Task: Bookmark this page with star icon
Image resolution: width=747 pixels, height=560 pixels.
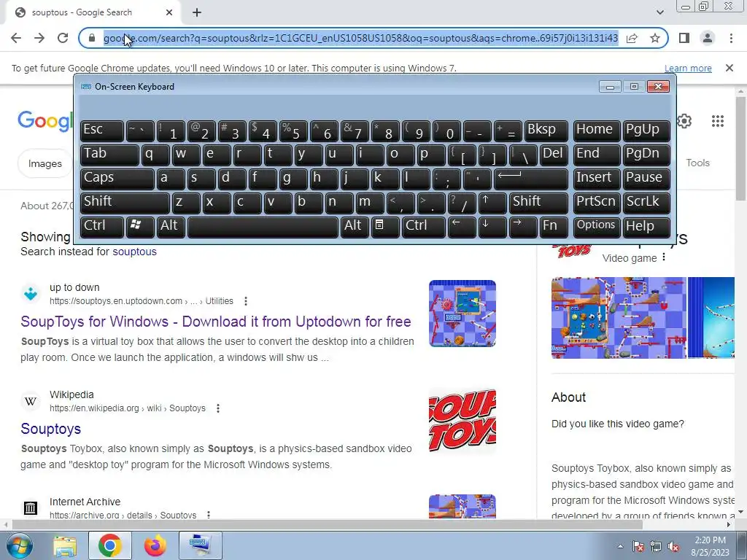Action: tap(655, 38)
